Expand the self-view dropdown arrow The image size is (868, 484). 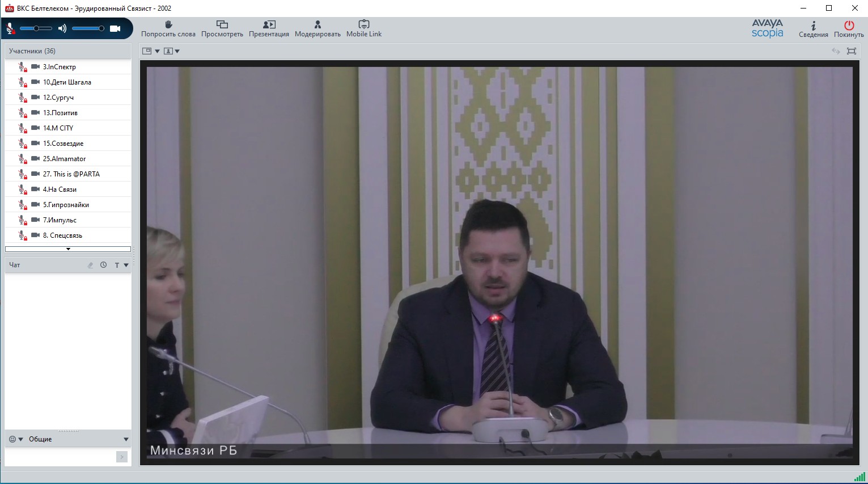pyautogui.click(x=177, y=51)
